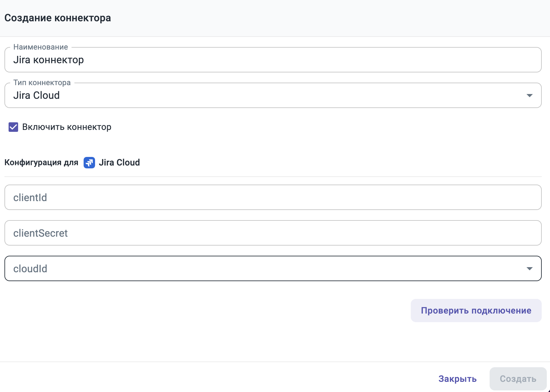
Task: Click into the clientSecret input field
Action: (273, 233)
